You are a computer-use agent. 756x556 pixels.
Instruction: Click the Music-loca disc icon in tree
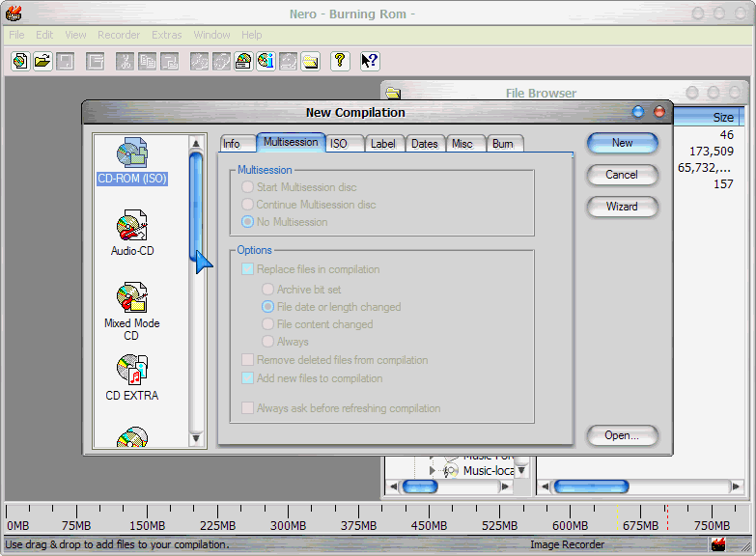pos(451,471)
